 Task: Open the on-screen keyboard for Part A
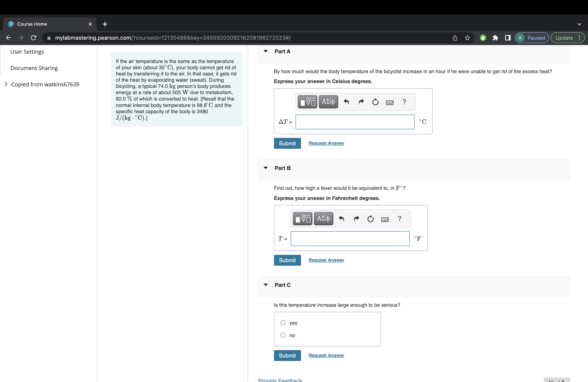point(390,102)
